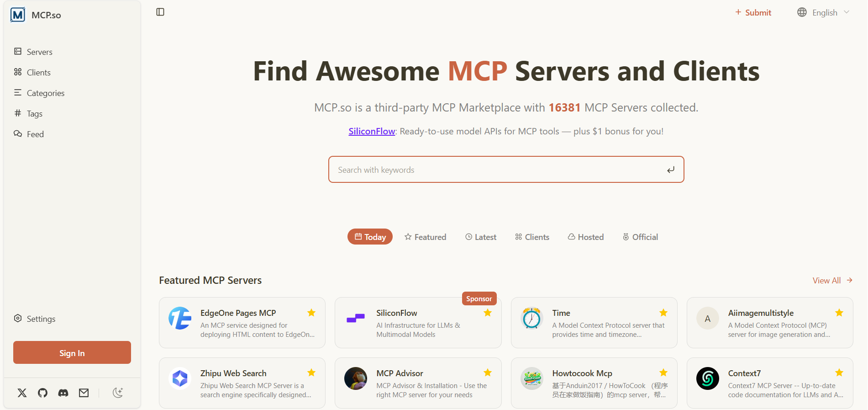This screenshot has width=868, height=410.
Task: Follow the SiliconFlow hyperlink
Action: click(x=372, y=131)
